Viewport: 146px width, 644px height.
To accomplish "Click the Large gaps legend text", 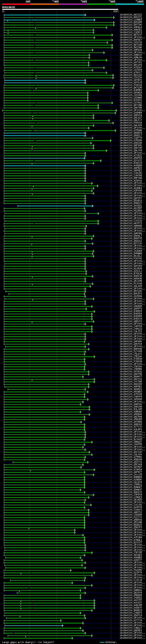I will tap(28, 642).
